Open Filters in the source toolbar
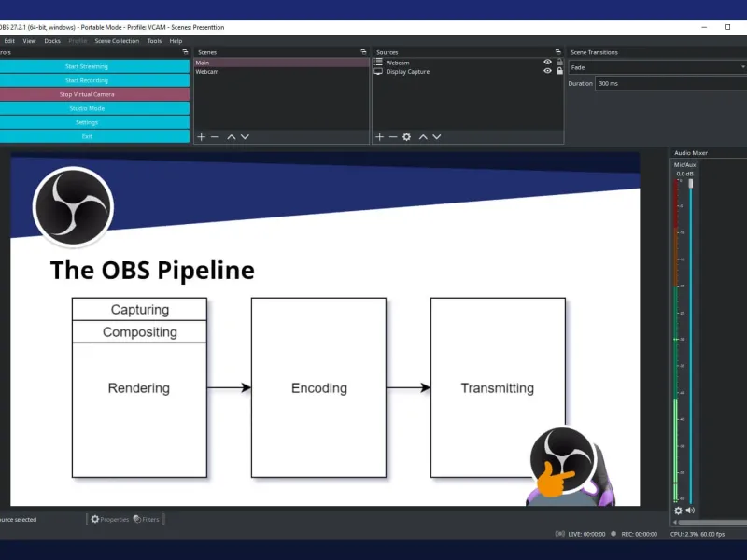This screenshot has height=560, width=747. (147, 519)
